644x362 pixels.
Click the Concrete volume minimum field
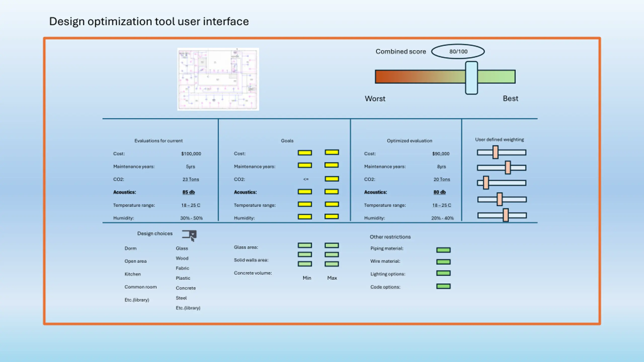point(305,264)
